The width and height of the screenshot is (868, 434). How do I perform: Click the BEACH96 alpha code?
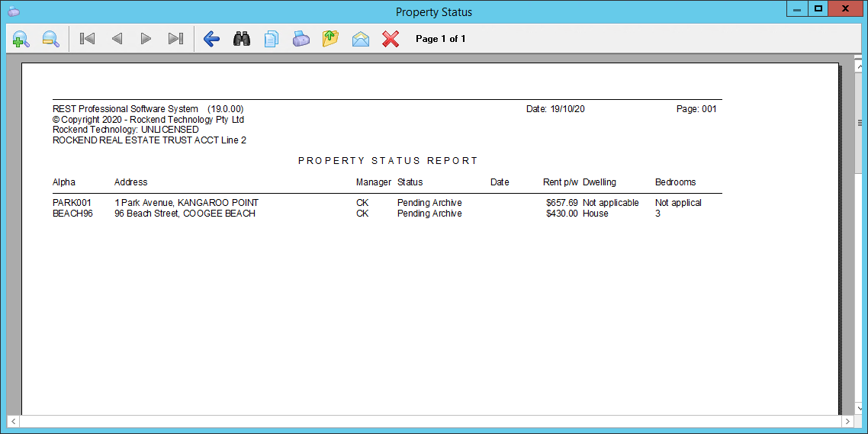pyautogui.click(x=72, y=214)
